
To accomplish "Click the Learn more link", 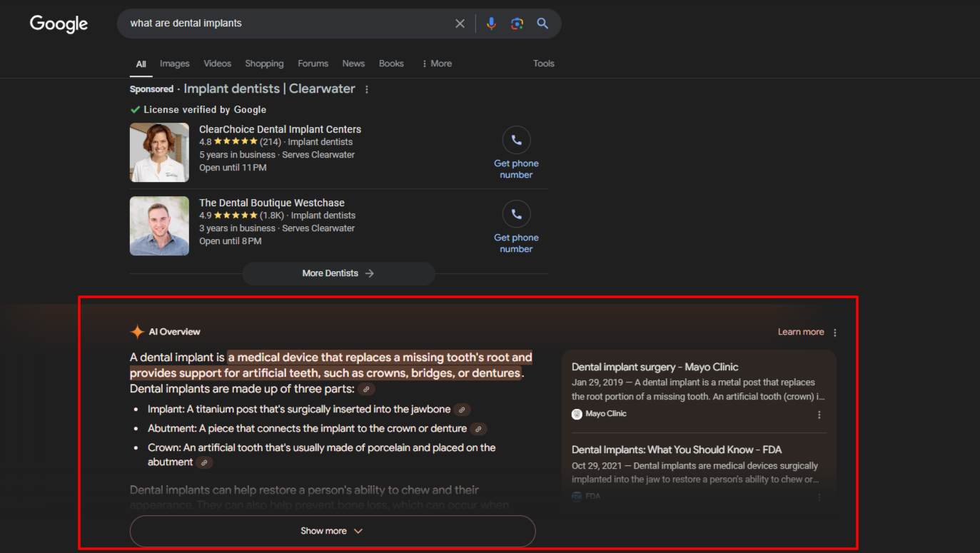I will pos(801,332).
